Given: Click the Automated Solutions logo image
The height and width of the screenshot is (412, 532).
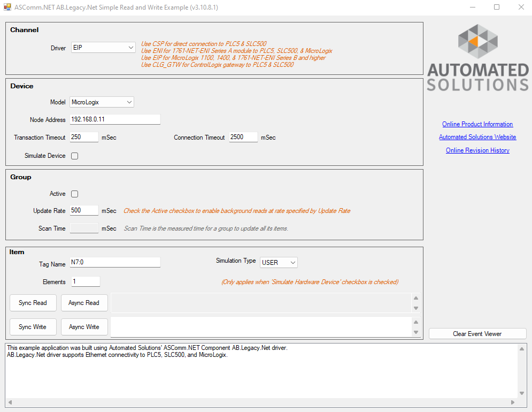Looking at the screenshot, I should (477, 57).
